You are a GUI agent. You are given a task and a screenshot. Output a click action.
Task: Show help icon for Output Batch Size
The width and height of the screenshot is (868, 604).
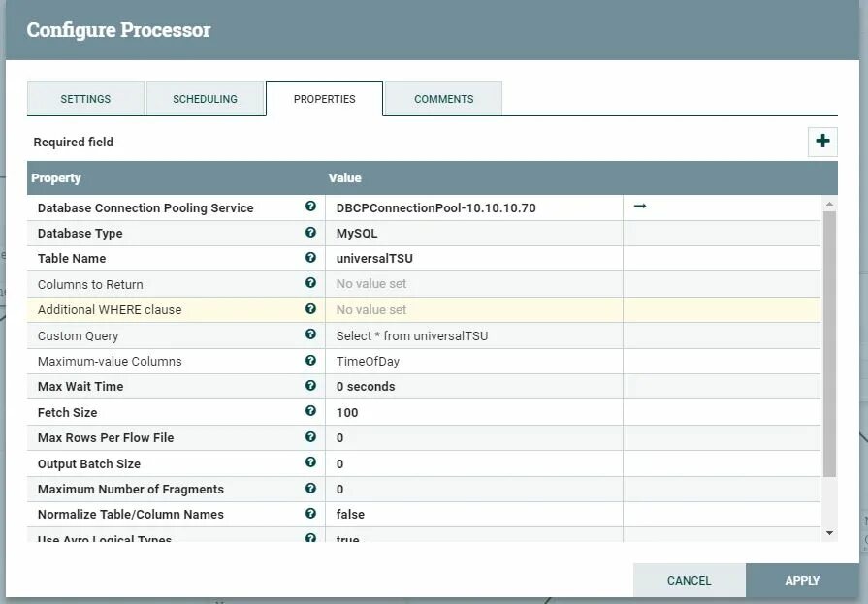[310, 462]
